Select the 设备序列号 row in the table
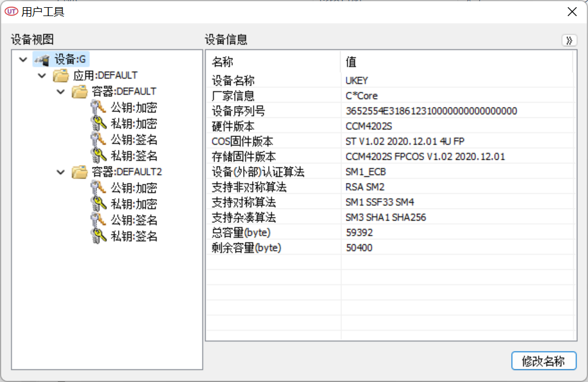Screen dimensions: 588x382 click(x=239, y=111)
